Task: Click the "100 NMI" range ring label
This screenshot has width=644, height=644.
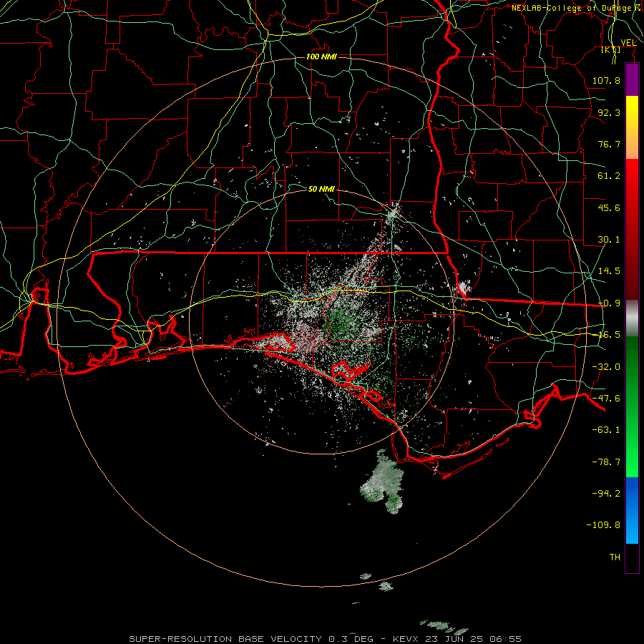Action: point(321,57)
